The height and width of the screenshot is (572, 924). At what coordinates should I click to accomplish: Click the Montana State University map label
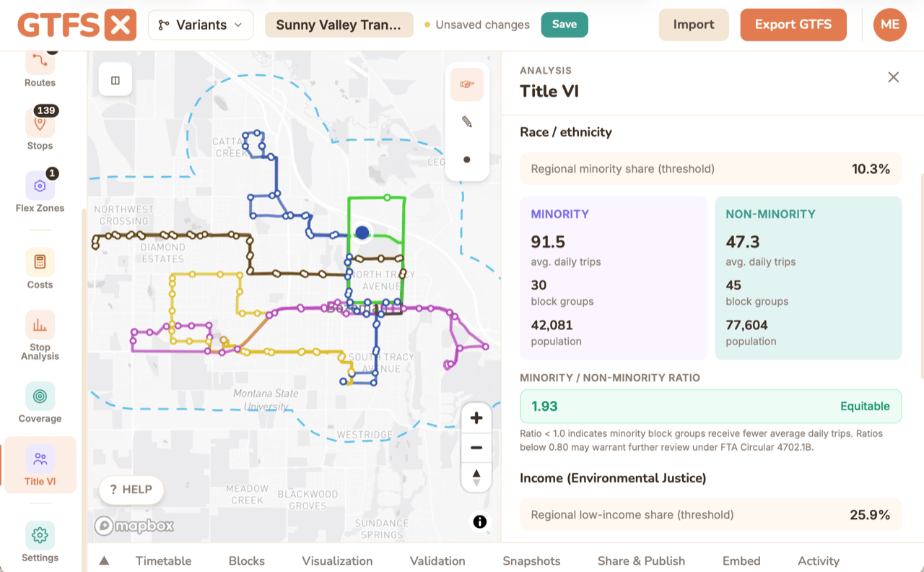[266, 400]
